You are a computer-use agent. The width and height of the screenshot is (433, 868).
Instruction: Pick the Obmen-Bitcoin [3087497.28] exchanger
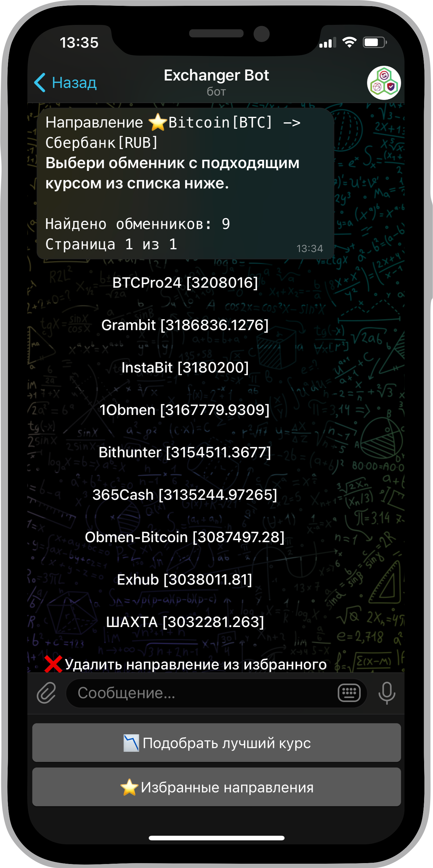pyautogui.click(x=185, y=538)
